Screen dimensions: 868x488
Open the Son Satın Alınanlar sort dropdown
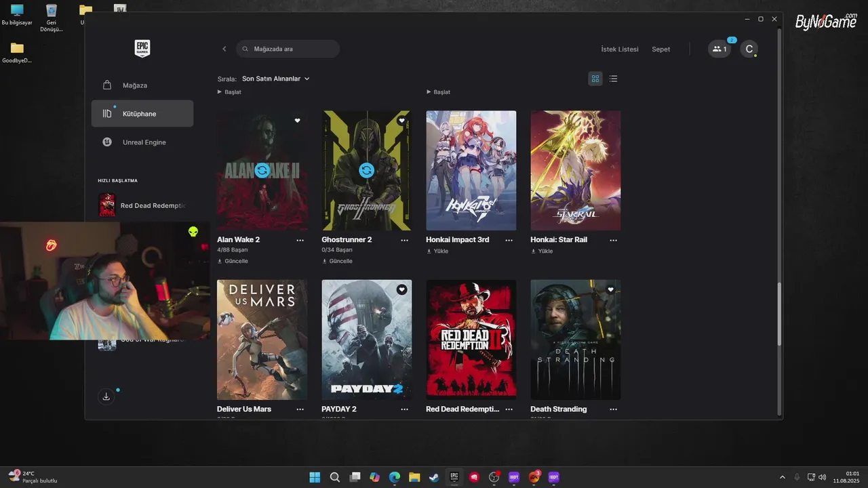tap(276, 79)
